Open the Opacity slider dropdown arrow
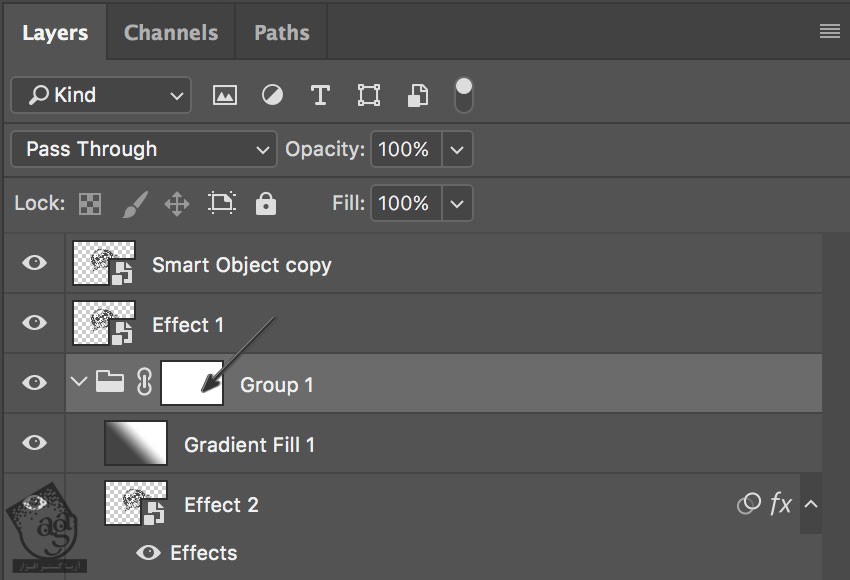Screen dimensions: 850x580 point(457,150)
